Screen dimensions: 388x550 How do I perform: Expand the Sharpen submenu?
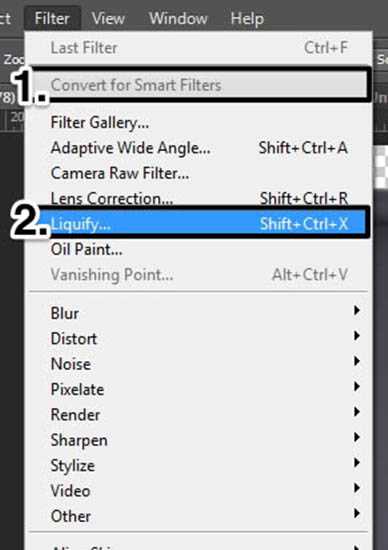[x=200, y=440]
